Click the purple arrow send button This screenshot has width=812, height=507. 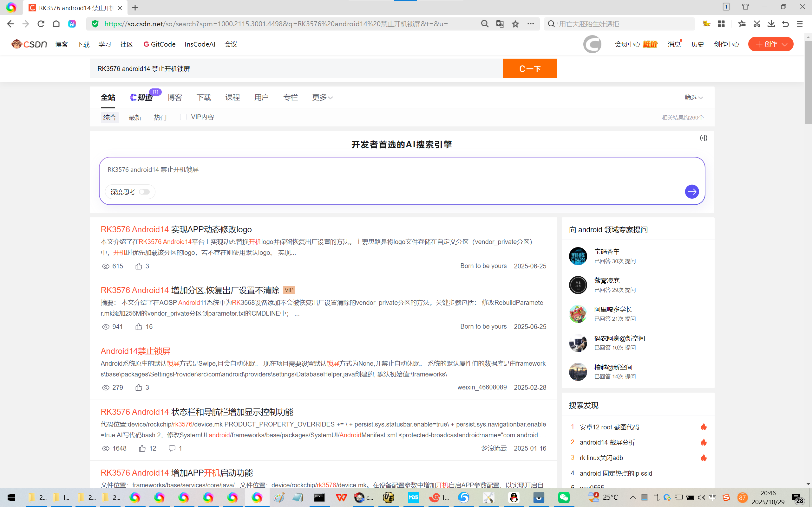pyautogui.click(x=691, y=192)
